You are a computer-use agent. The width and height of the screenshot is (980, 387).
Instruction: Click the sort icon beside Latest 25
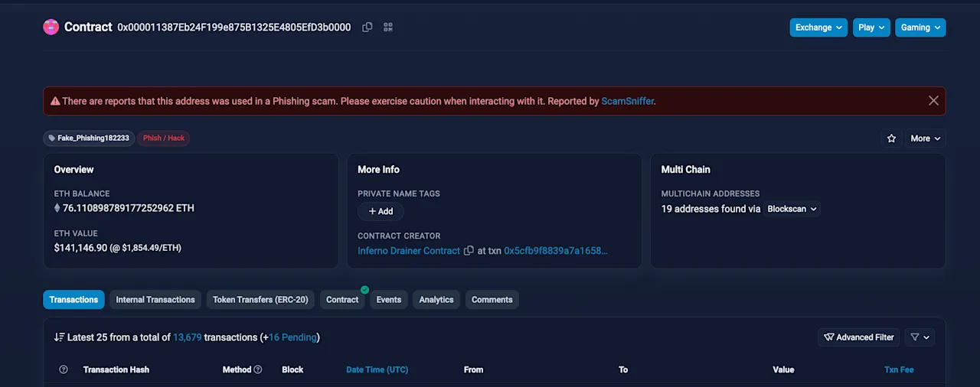(59, 337)
